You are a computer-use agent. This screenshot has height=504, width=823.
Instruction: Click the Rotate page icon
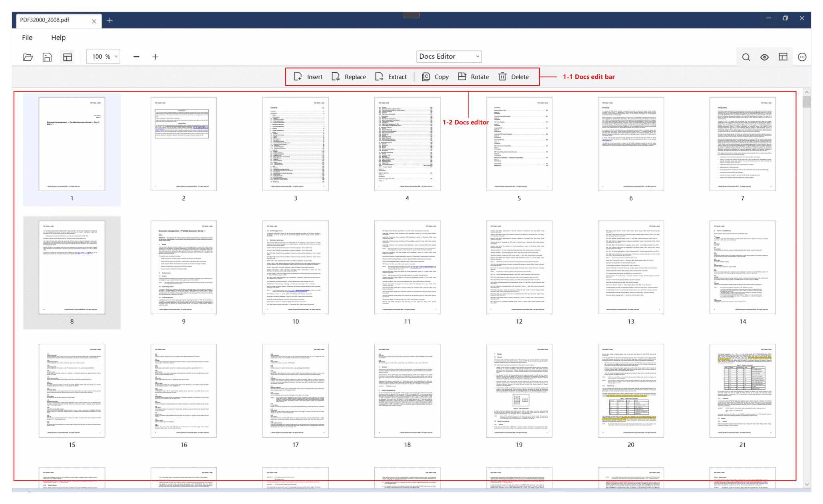[462, 77]
